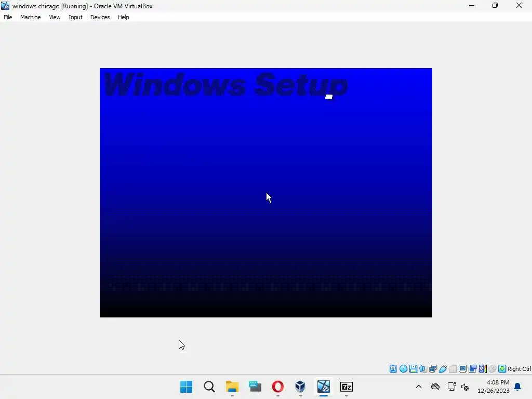The image size is (532, 399).
Task: Click the floppy disk indicator
Action: click(413, 369)
